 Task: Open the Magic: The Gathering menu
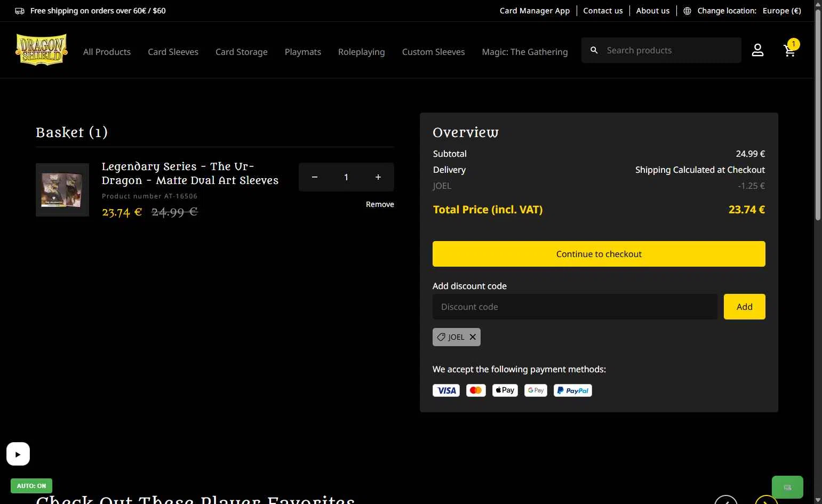525,52
